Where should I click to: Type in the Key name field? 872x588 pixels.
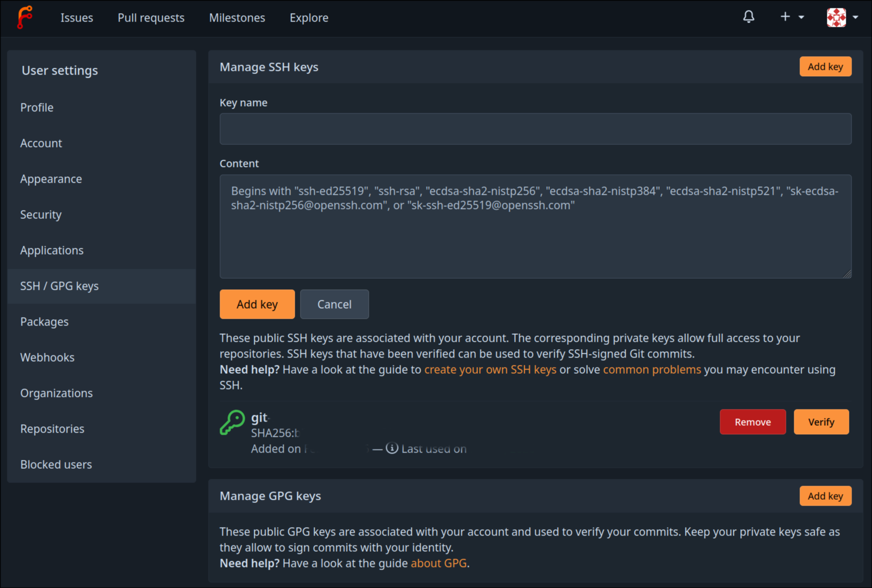[535, 129]
